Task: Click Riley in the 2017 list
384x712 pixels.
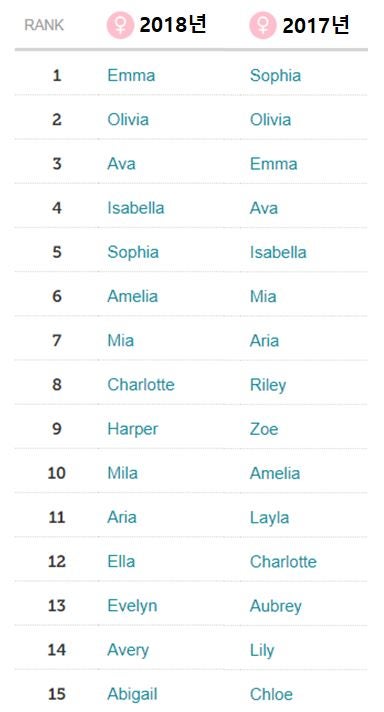Action: 268,386
